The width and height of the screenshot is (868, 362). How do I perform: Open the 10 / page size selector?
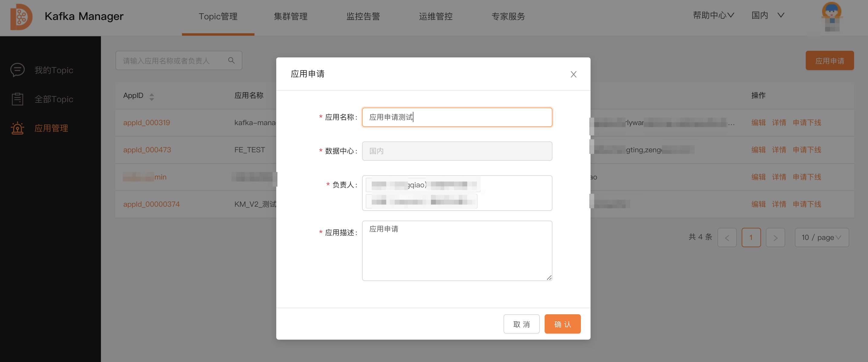click(821, 237)
